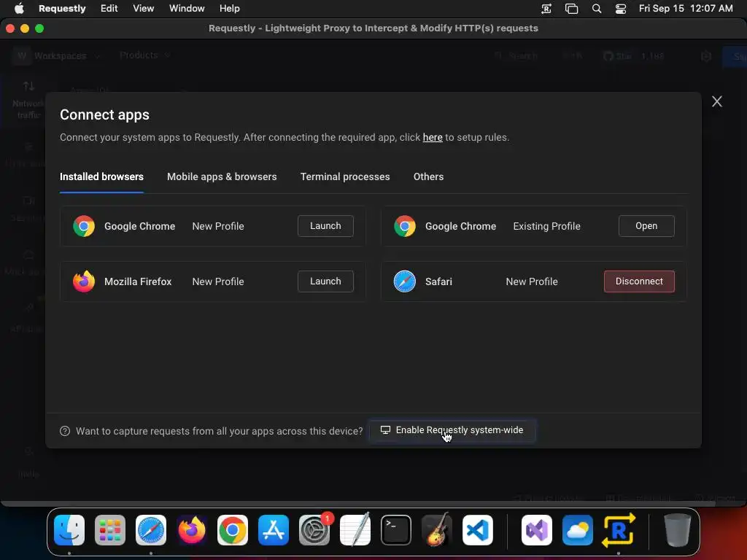Open App Store from the Dock
This screenshot has height=560, width=747.
click(x=274, y=530)
